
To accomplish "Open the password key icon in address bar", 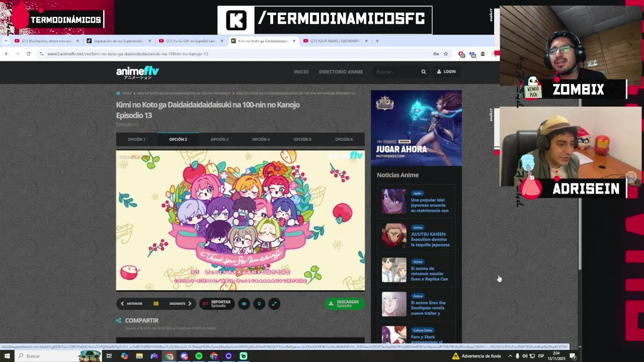I will click(436, 54).
